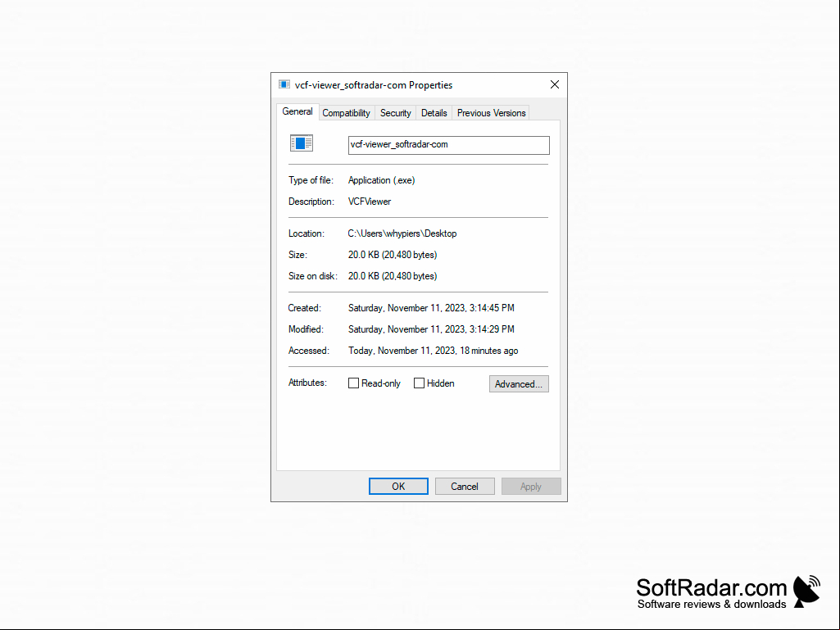Switch to the Previous Versions tab
The width and height of the screenshot is (840, 630).
[491, 113]
